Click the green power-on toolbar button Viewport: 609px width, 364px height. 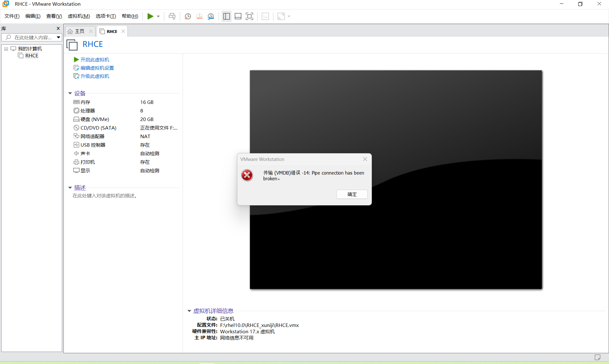(150, 16)
